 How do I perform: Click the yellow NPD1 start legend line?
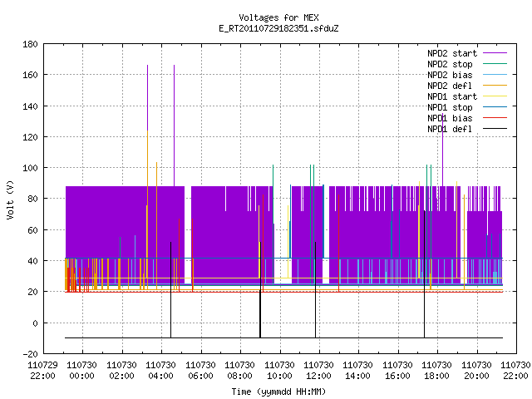point(495,96)
